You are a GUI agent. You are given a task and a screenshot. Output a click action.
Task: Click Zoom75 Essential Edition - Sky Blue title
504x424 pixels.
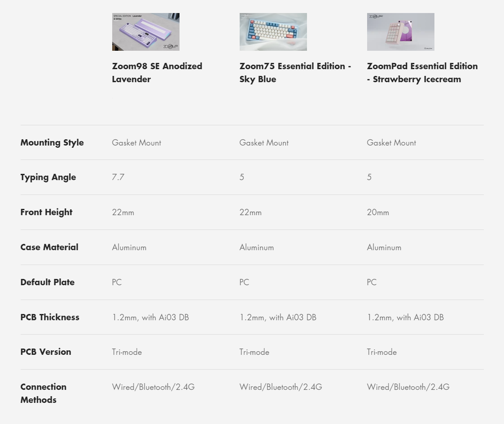pos(295,73)
